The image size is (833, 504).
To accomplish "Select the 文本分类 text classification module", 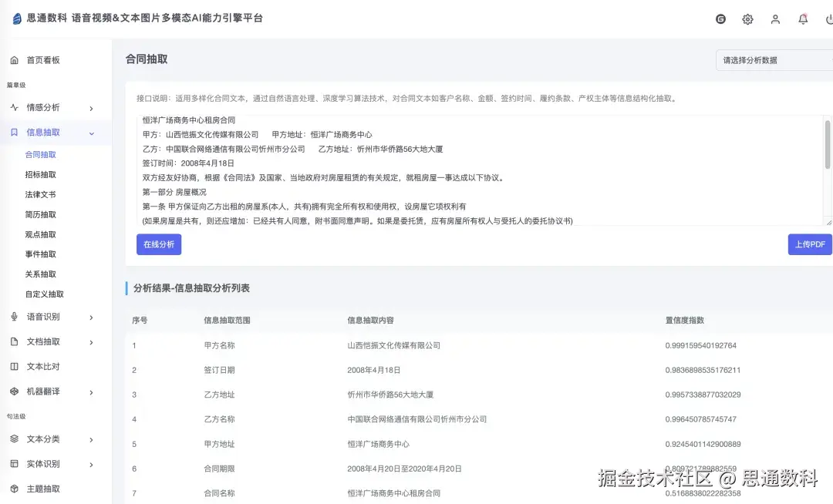I will click(x=46, y=439).
